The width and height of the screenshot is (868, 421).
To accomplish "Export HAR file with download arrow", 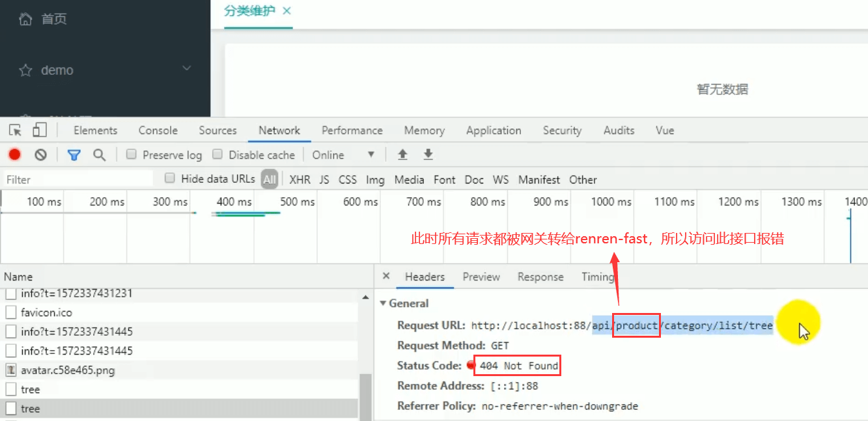I will click(x=428, y=154).
